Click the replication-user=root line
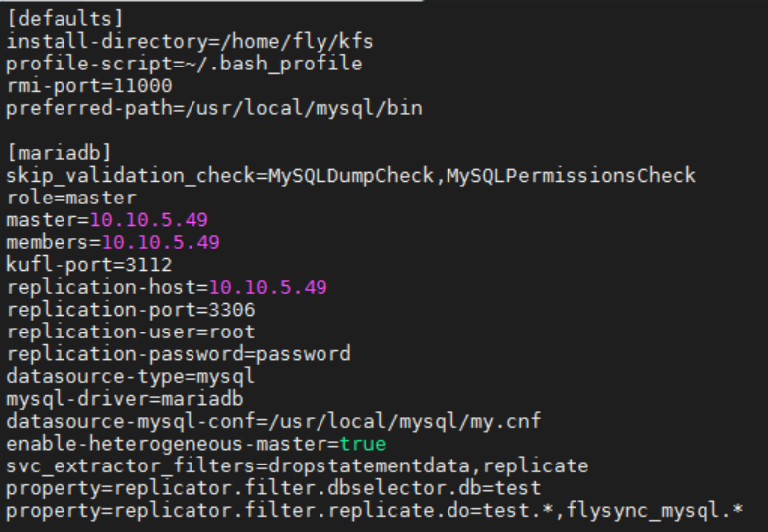The width and height of the screenshot is (768, 532). click(130, 332)
